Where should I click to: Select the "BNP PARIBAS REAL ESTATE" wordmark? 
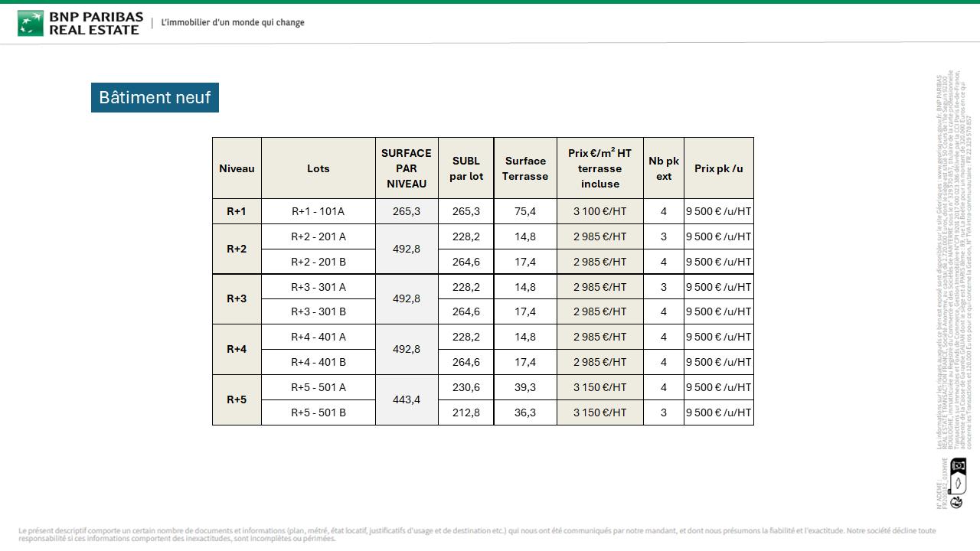96,23
